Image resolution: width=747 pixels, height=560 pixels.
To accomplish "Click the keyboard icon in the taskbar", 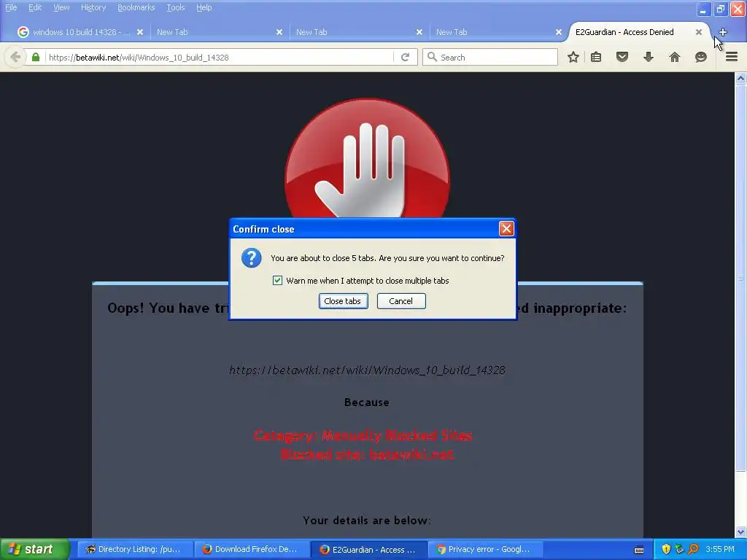I will point(639,550).
